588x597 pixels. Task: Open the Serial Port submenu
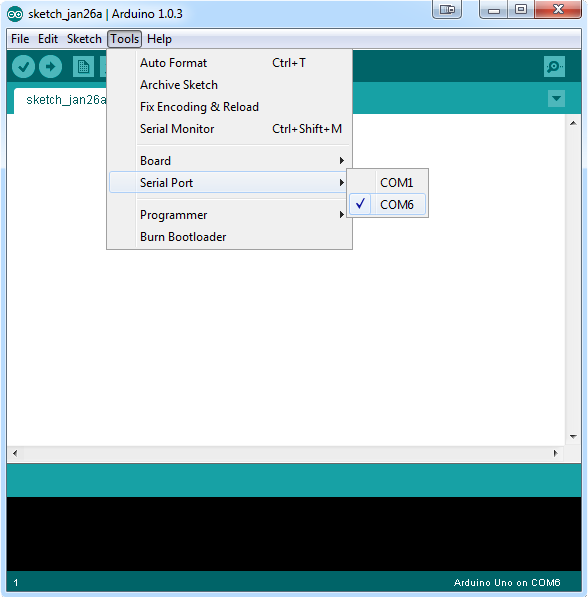[229, 183]
